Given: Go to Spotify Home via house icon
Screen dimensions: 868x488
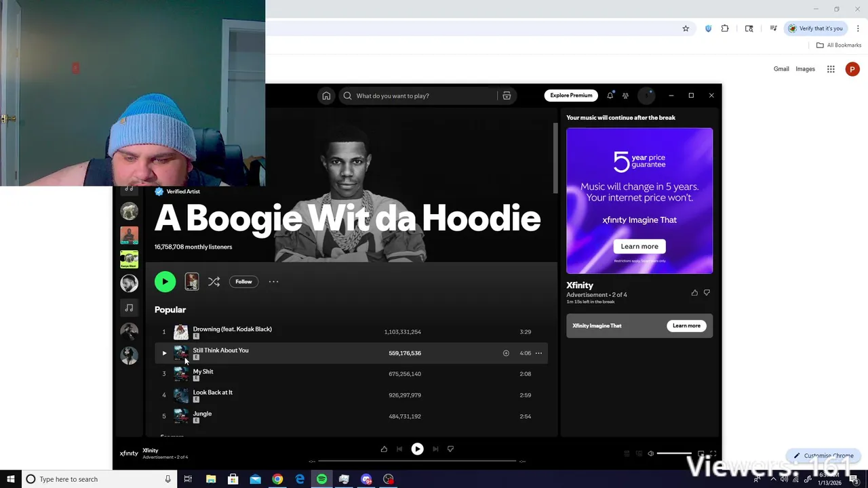Looking at the screenshot, I should pyautogui.click(x=326, y=96).
